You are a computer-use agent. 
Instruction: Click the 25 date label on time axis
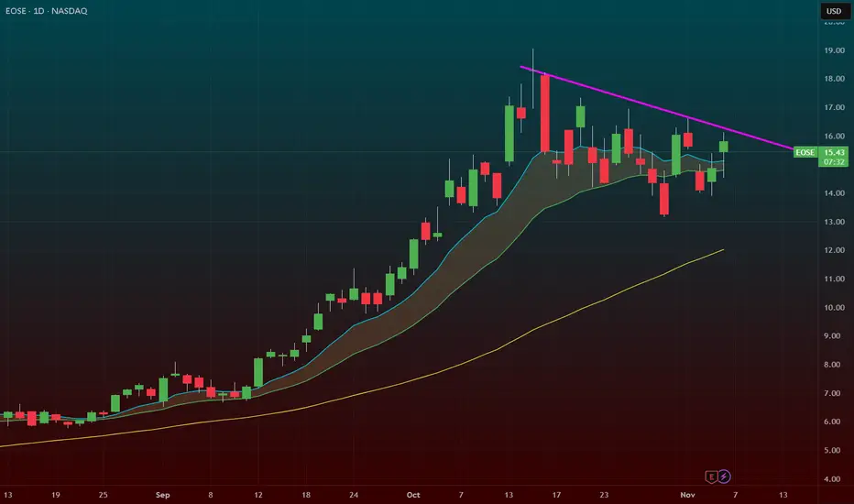coord(103,495)
